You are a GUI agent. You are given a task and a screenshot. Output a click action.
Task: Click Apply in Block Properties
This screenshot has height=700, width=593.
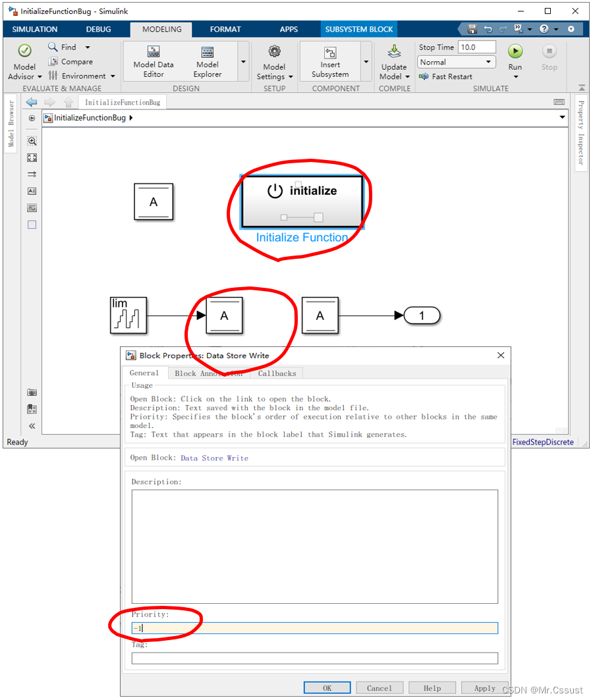coord(484,688)
